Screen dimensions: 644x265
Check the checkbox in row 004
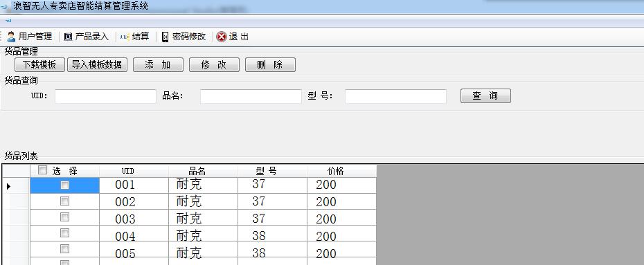64,233
